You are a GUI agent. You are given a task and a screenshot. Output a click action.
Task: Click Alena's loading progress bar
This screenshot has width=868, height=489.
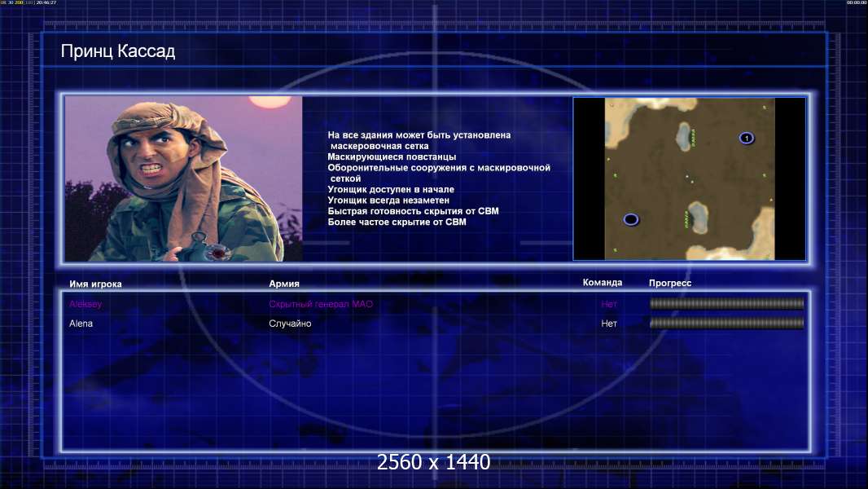click(x=726, y=323)
